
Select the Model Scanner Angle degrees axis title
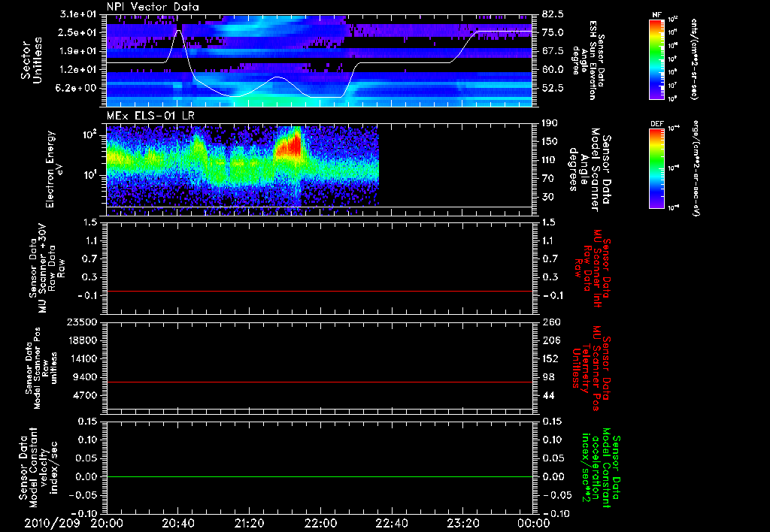point(590,170)
